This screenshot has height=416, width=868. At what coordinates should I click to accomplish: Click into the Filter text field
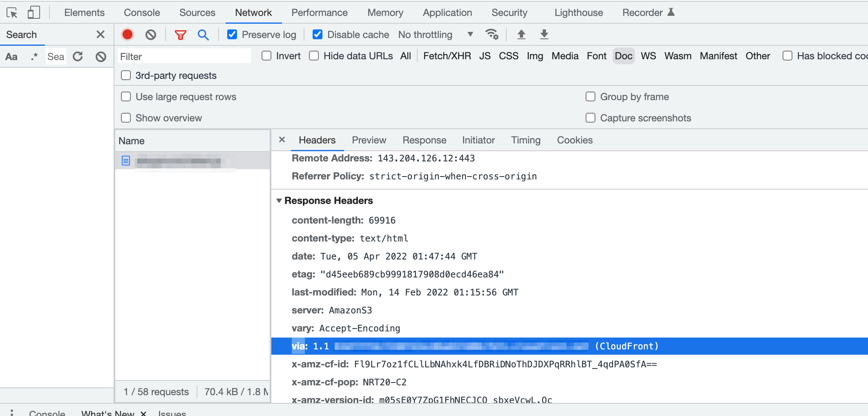(184, 56)
